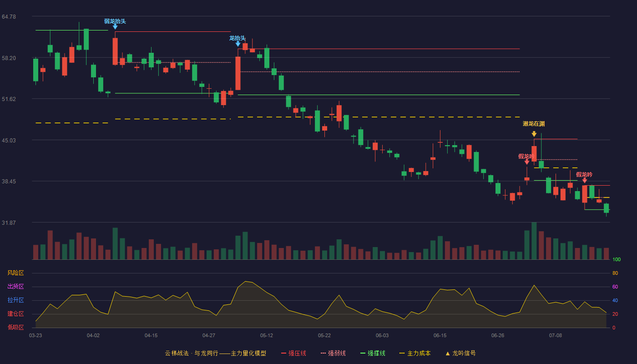Select the 弱龙抬头 signal label
Viewport: 637px width, 364px height.
115,21
